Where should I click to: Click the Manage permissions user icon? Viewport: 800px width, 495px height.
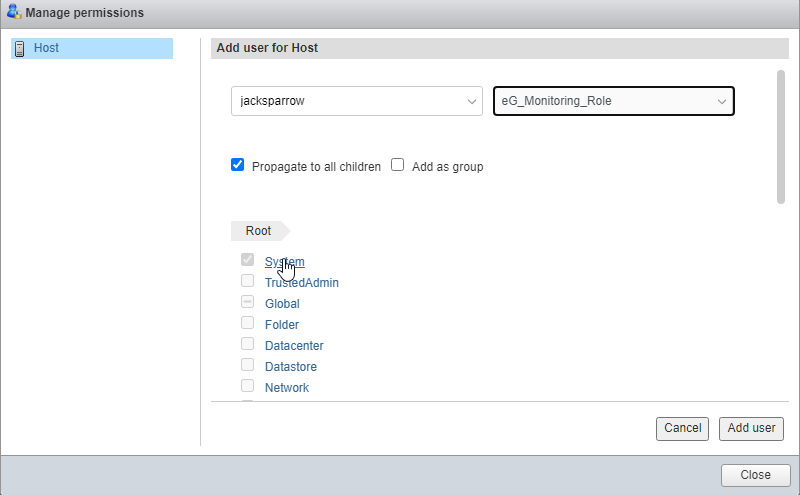[x=14, y=11]
